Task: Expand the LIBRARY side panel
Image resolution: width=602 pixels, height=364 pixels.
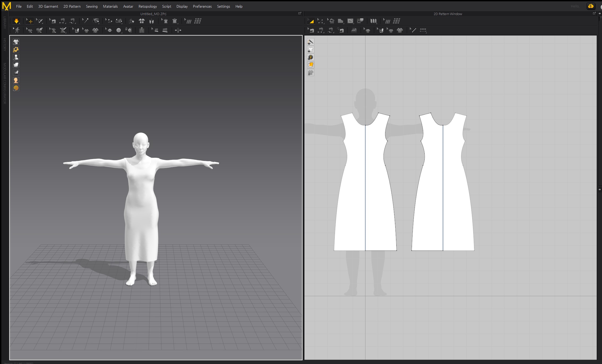Action: pyautogui.click(x=5, y=23)
